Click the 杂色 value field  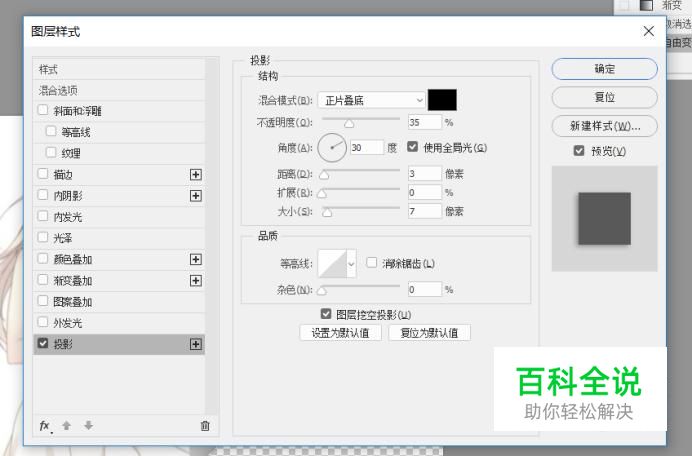(x=425, y=290)
